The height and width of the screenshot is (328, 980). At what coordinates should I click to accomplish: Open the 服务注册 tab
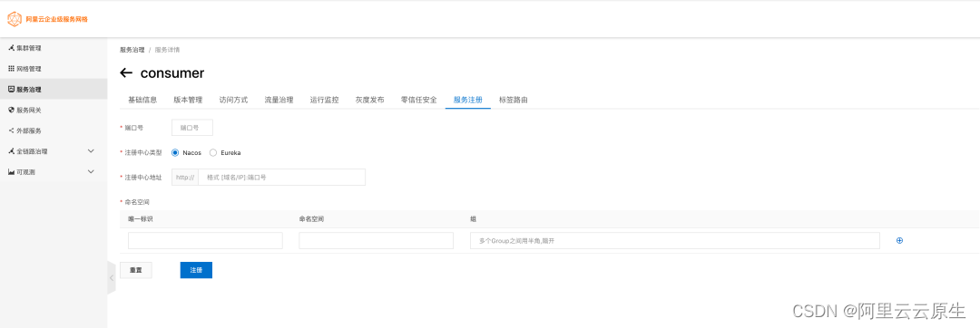click(468, 100)
